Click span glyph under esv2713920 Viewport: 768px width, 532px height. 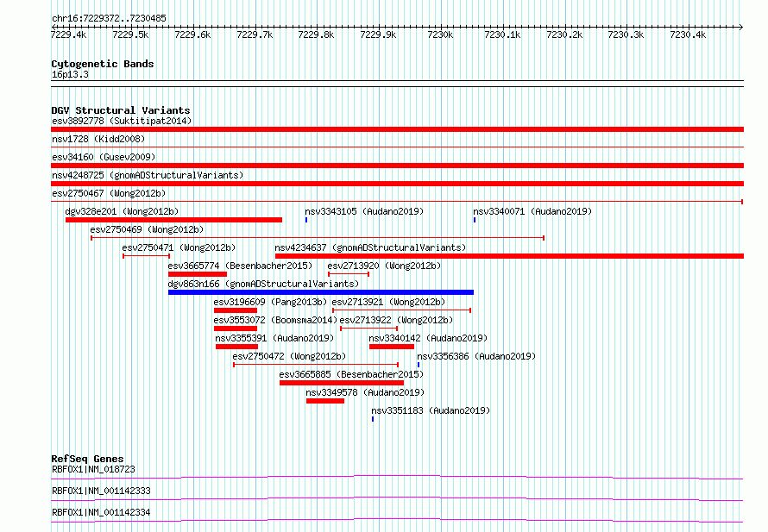(349, 274)
